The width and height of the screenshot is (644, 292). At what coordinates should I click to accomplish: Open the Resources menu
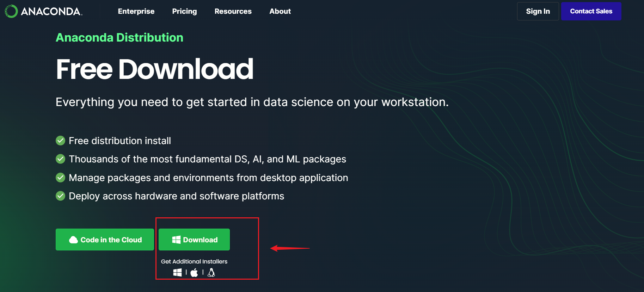click(x=233, y=11)
